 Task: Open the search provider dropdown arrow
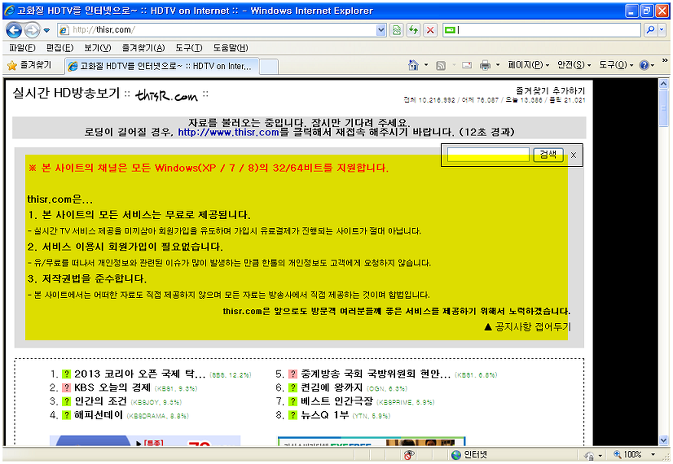(662, 30)
